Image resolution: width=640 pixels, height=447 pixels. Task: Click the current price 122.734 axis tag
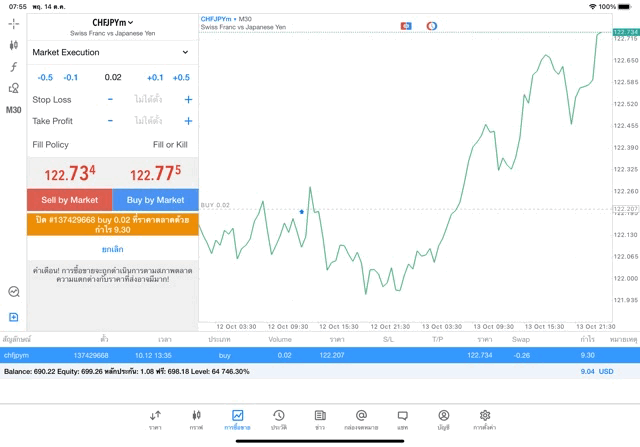pyautogui.click(x=626, y=32)
